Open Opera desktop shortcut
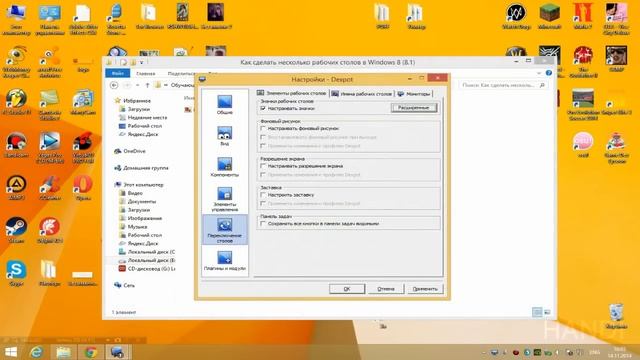Screen dimensions: 640x360 click(x=83, y=187)
